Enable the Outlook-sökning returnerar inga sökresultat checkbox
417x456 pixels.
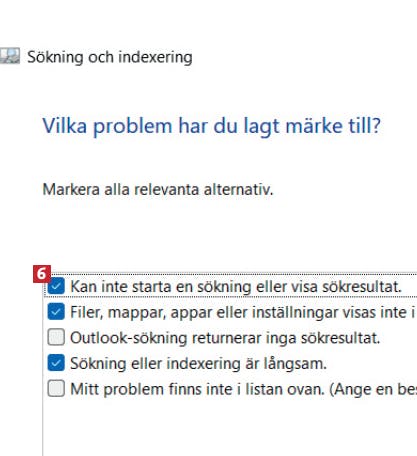coord(56,337)
